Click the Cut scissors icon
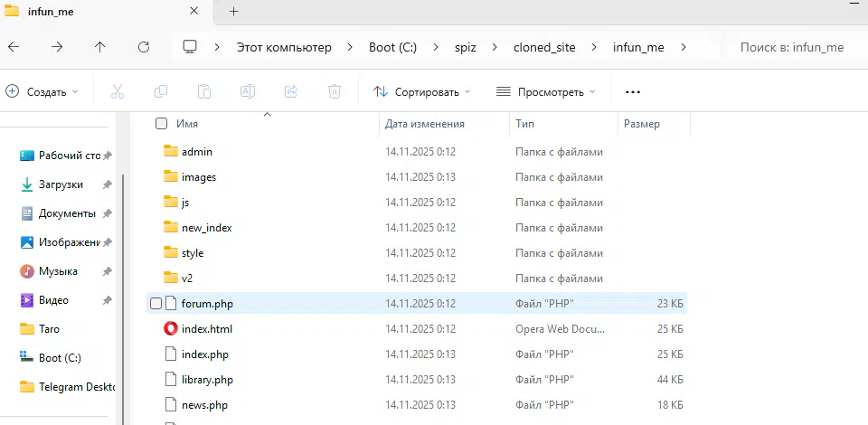This screenshot has height=425, width=868. pos(118,91)
